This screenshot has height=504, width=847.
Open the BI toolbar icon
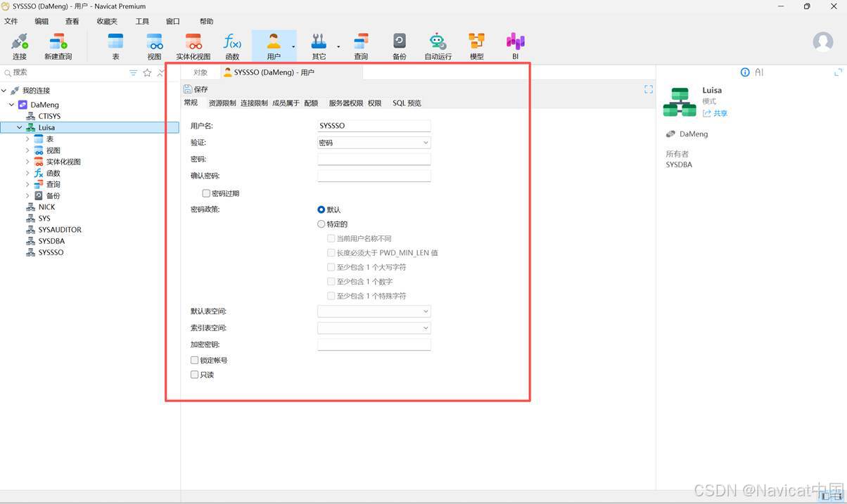(516, 46)
